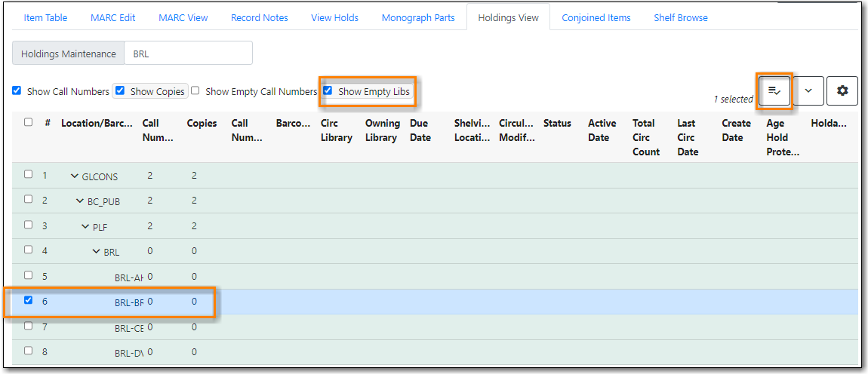Toggle the Show Copies checkbox
The height and width of the screenshot is (374, 868).
point(120,90)
